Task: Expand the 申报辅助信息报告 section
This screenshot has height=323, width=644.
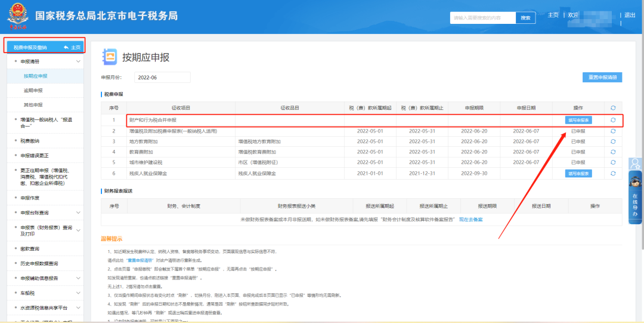Action: [78, 278]
